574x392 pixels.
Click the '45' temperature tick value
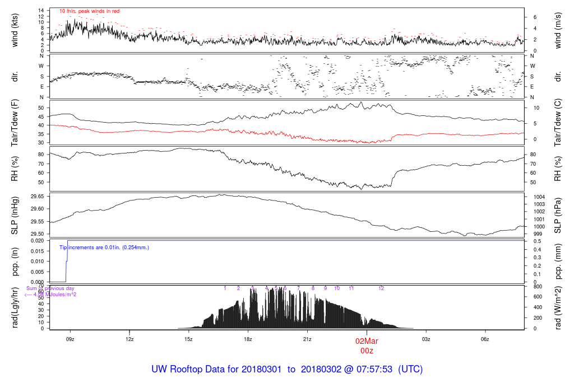[x=41, y=116]
